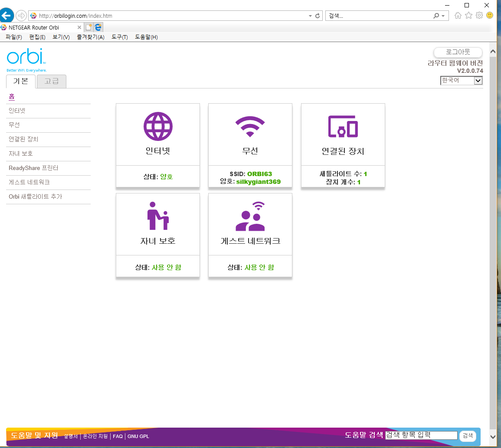Click the favorites star icon
The width and height of the screenshot is (501, 448).
click(x=468, y=15)
